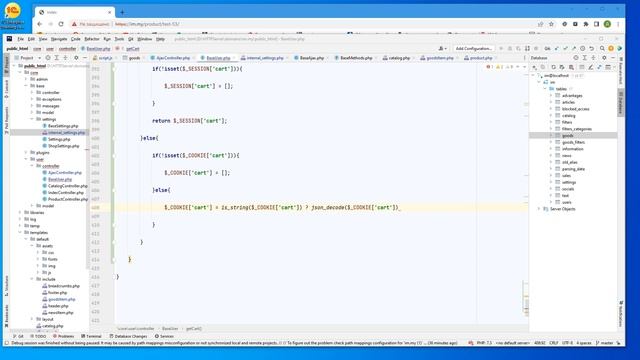Screen dimensions: 640x360
Task: Click Git Update Project toolbar icon
Action: pos(556,49)
